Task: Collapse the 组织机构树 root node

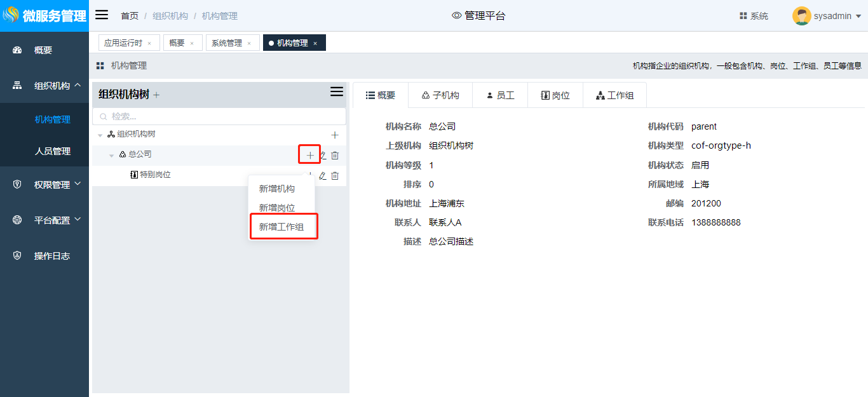Action: coord(100,135)
